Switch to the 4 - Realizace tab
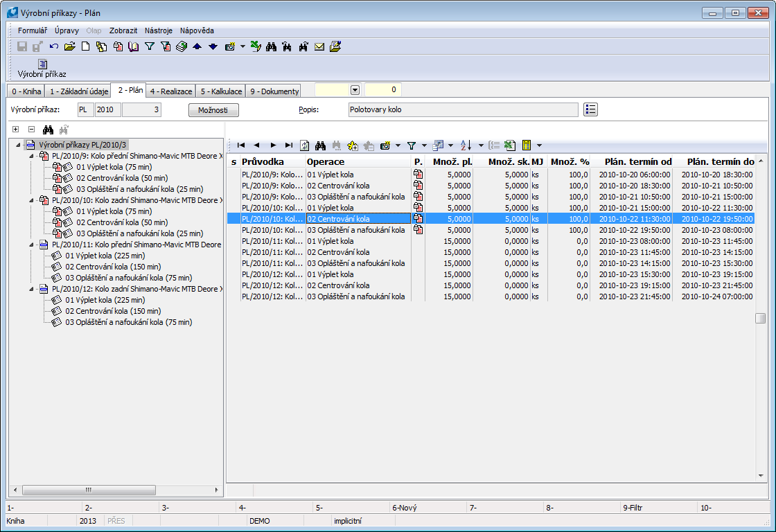 click(171, 91)
